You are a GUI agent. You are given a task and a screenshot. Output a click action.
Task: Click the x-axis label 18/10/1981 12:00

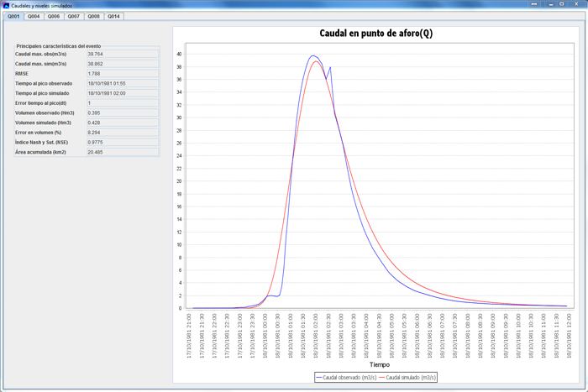570,336
